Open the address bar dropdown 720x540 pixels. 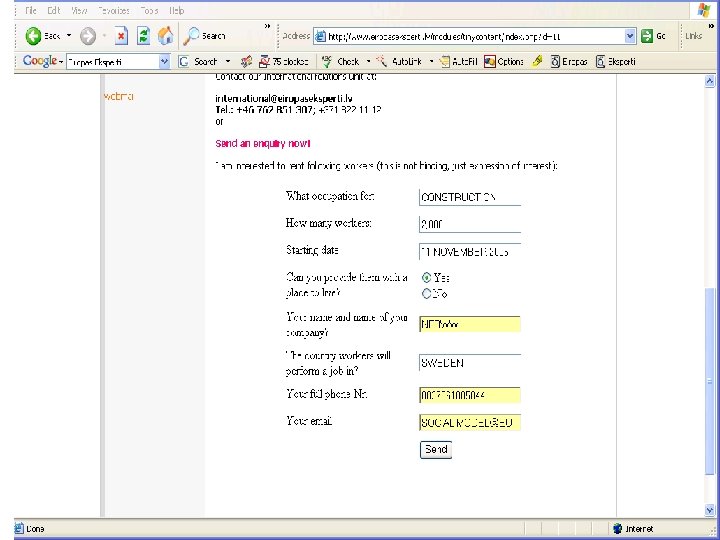tap(630, 36)
